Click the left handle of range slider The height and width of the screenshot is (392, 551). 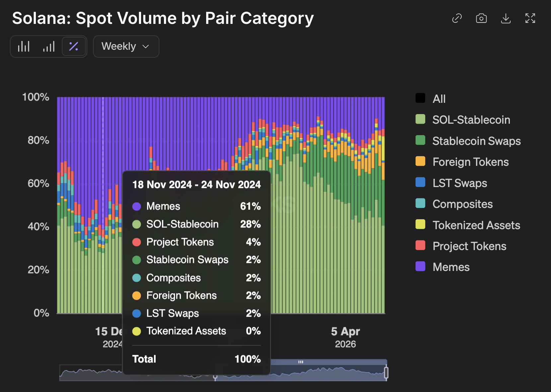pyautogui.click(x=215, y=376)
